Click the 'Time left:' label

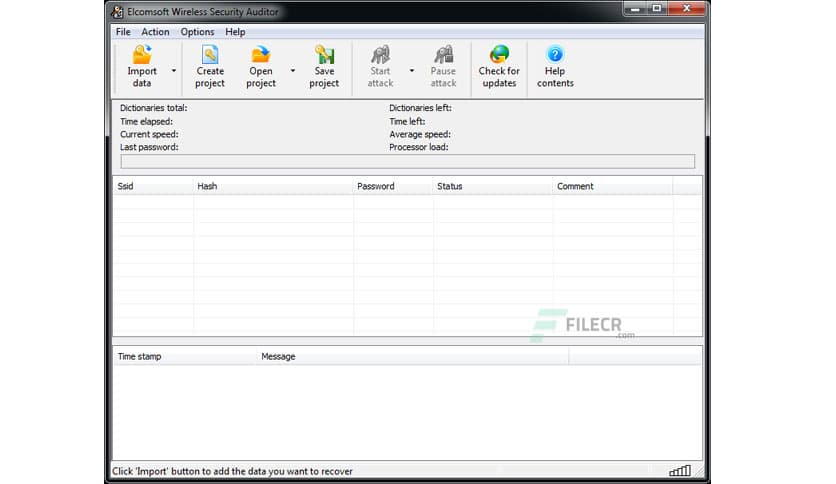pyautogui.click(x=407, y=122)
